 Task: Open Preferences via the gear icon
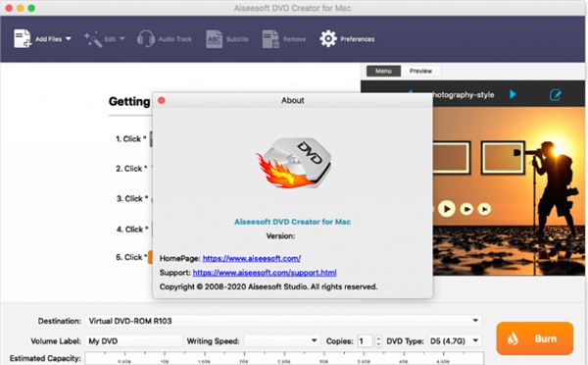click(328, 38)
